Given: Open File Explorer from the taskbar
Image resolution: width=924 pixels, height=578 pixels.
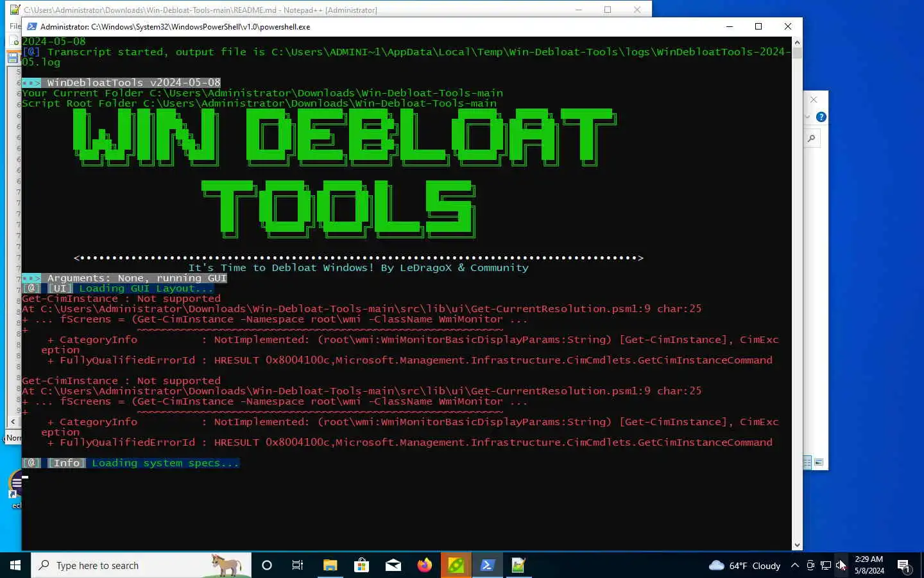Looking at the screenshot, I should pos(330,565).
